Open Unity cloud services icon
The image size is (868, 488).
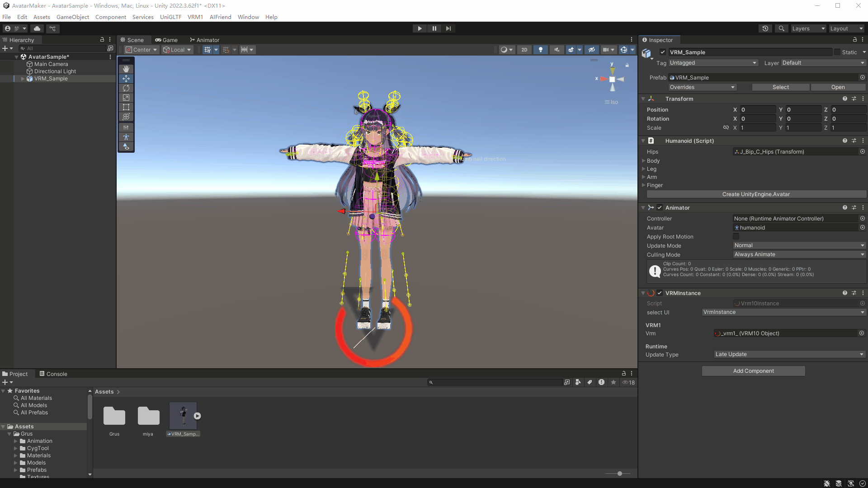(37, 28)
